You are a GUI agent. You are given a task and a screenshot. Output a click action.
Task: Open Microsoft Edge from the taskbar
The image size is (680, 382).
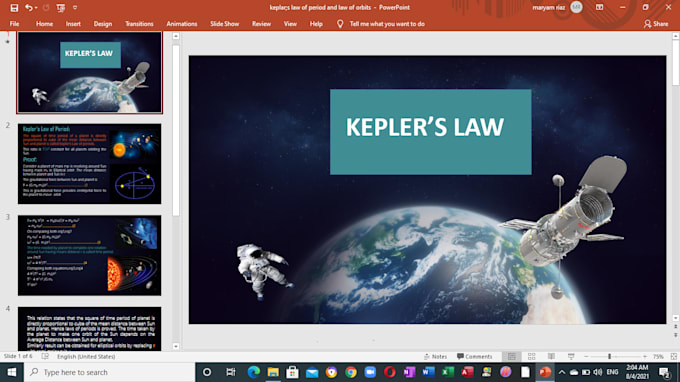coord(254,372)
